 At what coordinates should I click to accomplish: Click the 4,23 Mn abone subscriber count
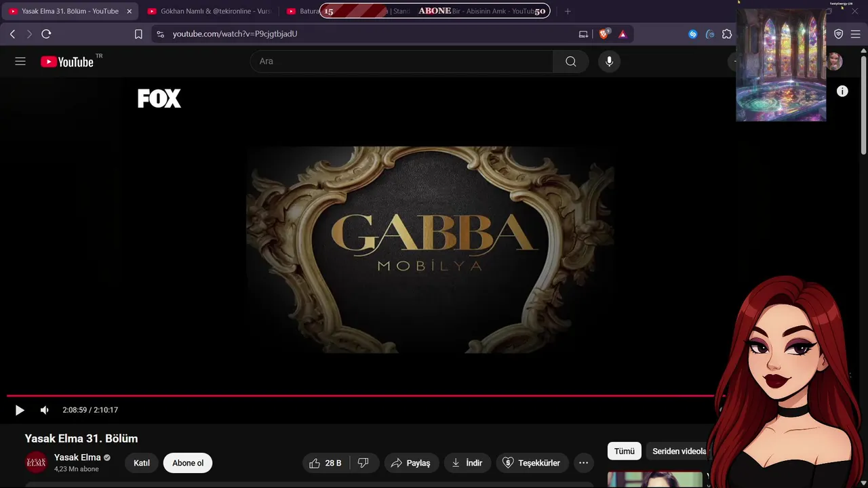77,469
